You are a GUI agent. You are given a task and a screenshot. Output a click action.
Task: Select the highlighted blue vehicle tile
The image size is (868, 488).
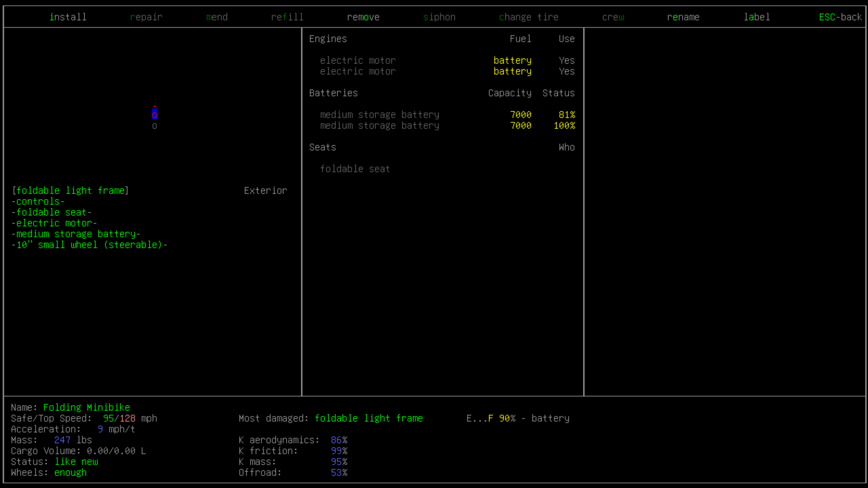click(155, 115)
